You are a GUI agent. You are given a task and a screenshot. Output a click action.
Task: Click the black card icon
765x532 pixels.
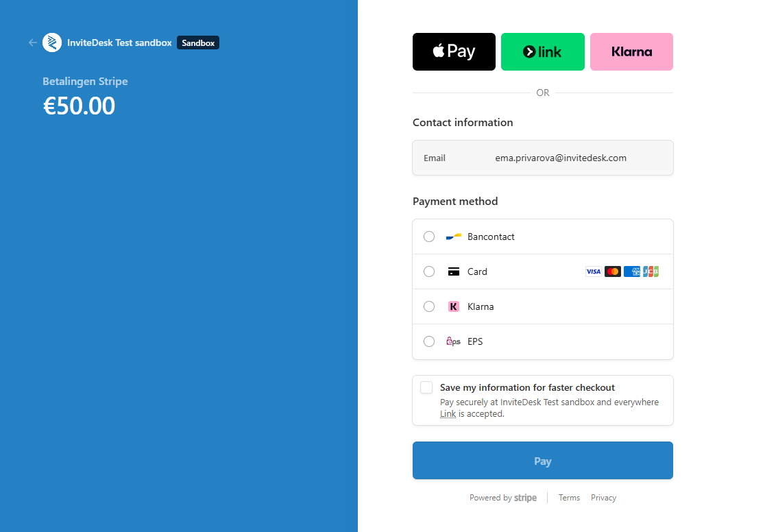454,271
